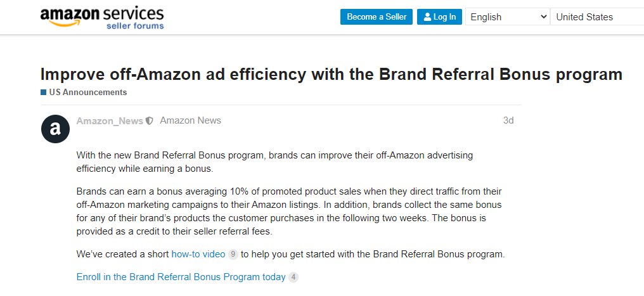The width and height of the screenshot is (644, 296).
Task: Click the Amazon Services seller forums logo
Action: coord(102,18)
